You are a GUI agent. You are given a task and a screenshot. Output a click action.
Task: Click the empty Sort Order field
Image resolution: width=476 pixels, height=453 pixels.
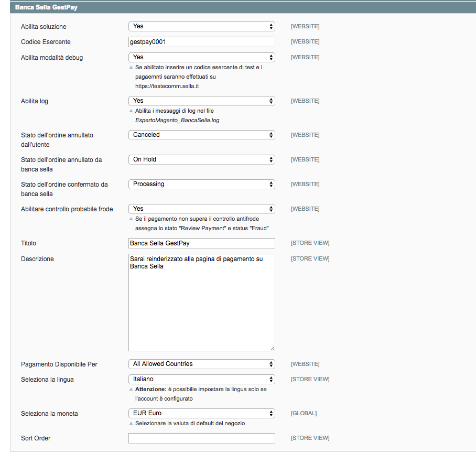(202, 438)
